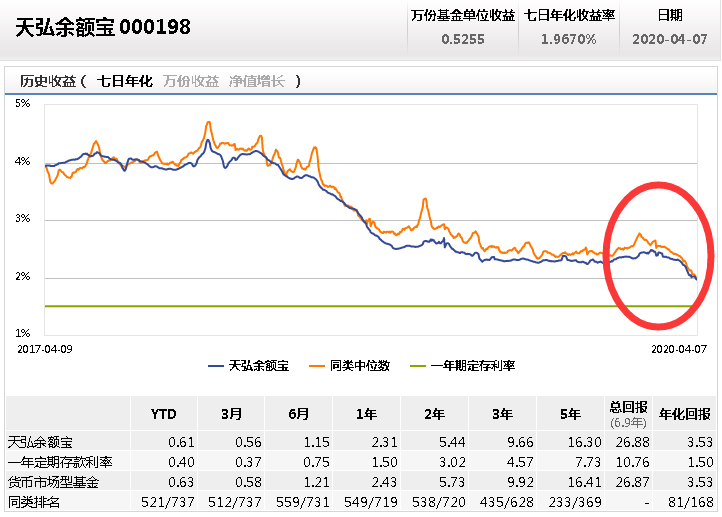722x517 pixels.
Task: Click 天弘余额宝 YTD value 0.61
Action: tap(181, 442)
